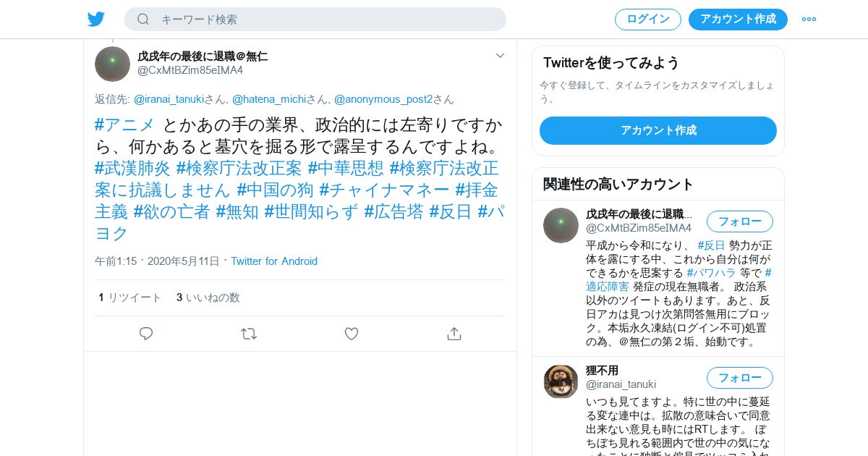Open the #アニメ hashtag link
868x456 pixels.
pyautogui.click(x=124, y=124)
